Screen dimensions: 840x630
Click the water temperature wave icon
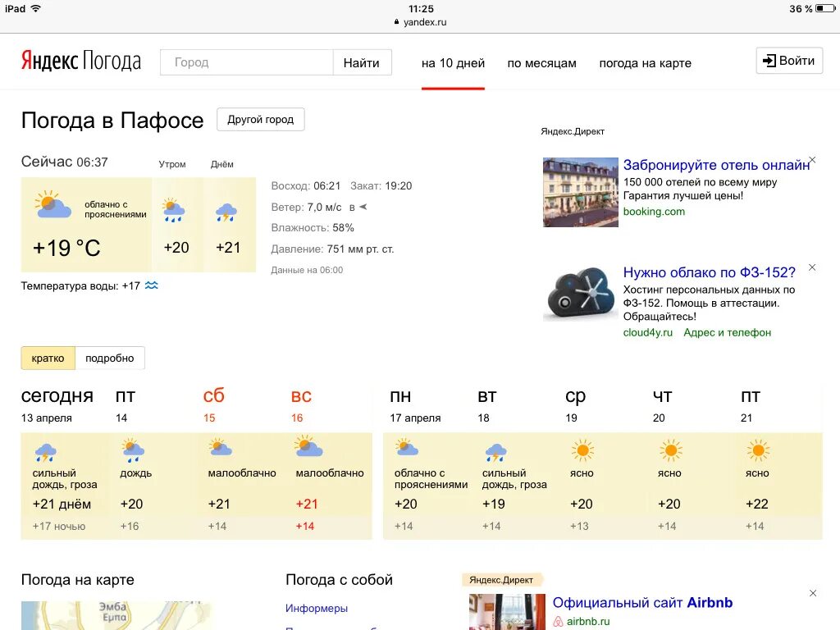152,285
